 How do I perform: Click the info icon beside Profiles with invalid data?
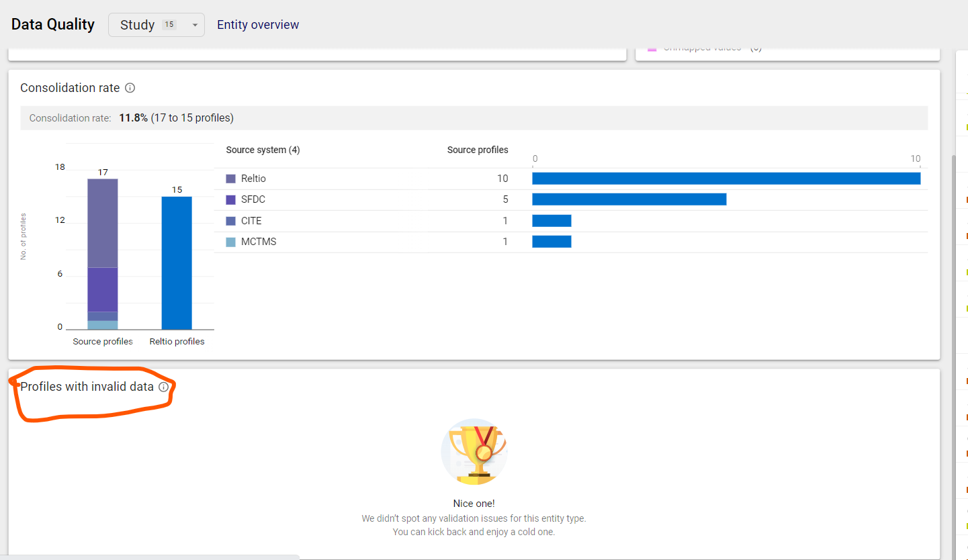pos(165,387)
